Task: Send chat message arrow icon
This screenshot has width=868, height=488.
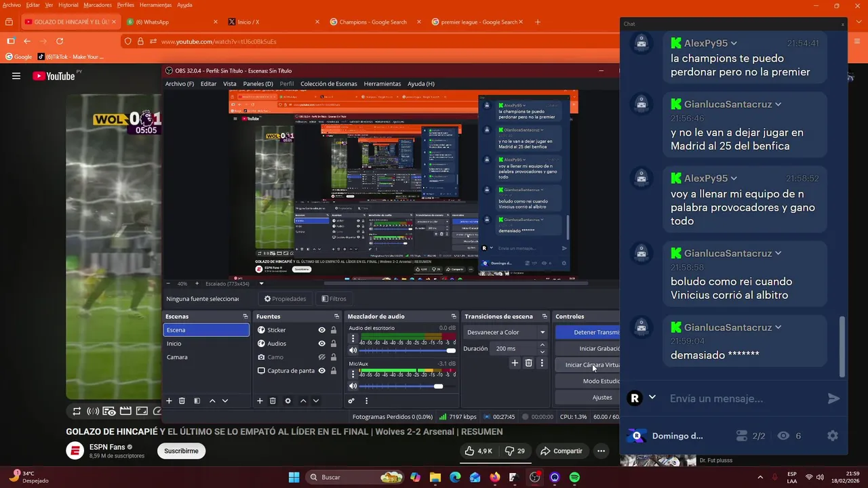Action: pos(833,399)
